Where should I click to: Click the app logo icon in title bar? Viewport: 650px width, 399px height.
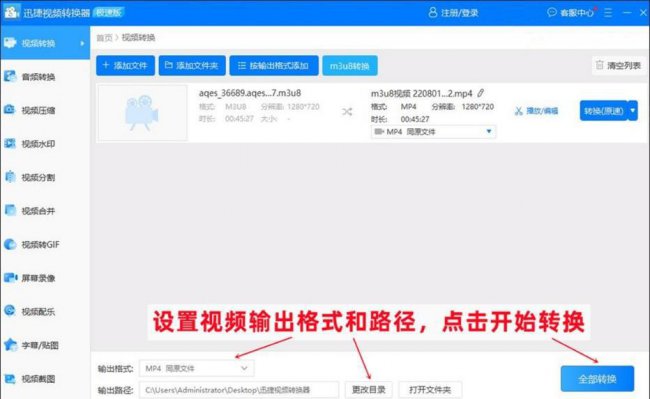click(x=11, y=12)
